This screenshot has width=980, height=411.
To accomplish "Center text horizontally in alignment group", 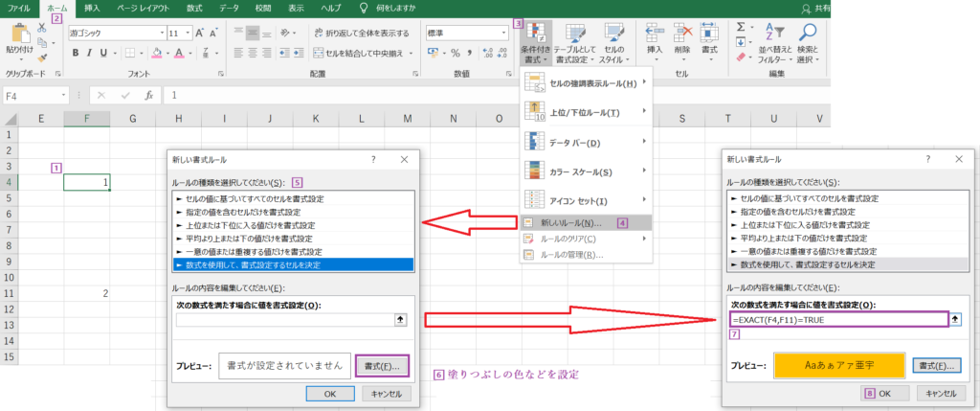I will pos(253,54).
